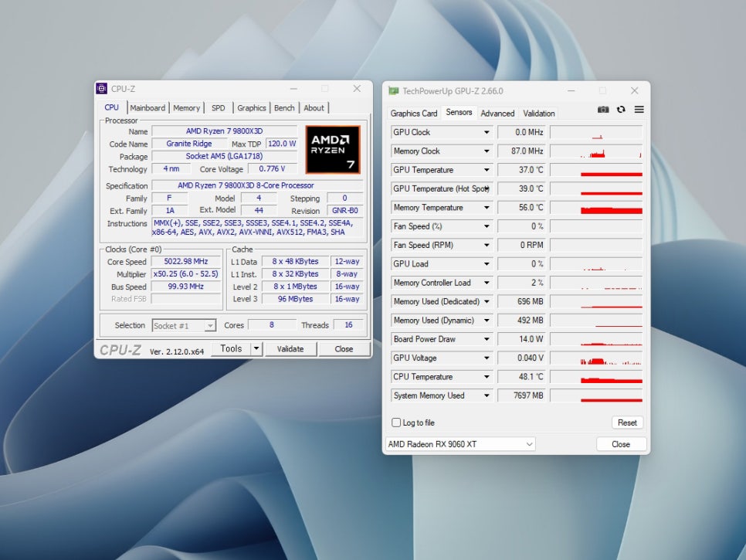Switch to the Mainboard tab in CPU-Z

pyautogui.click(x=148, y=108)
